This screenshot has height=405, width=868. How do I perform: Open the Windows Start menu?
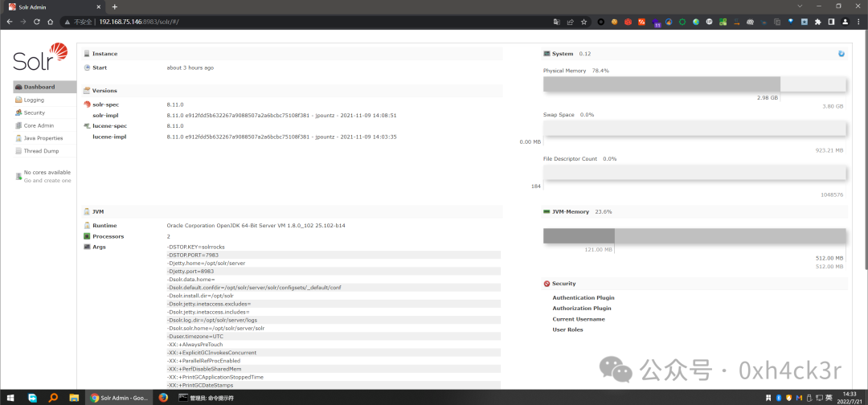point(10,397)
